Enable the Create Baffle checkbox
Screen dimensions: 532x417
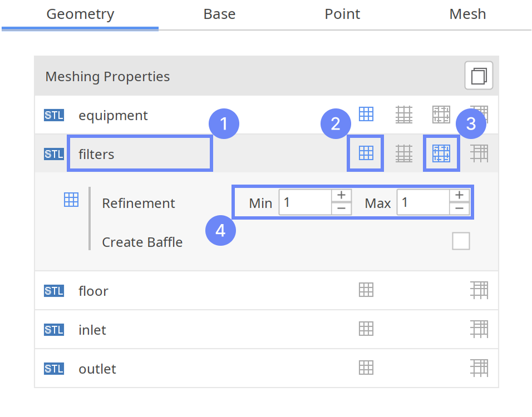461,241
